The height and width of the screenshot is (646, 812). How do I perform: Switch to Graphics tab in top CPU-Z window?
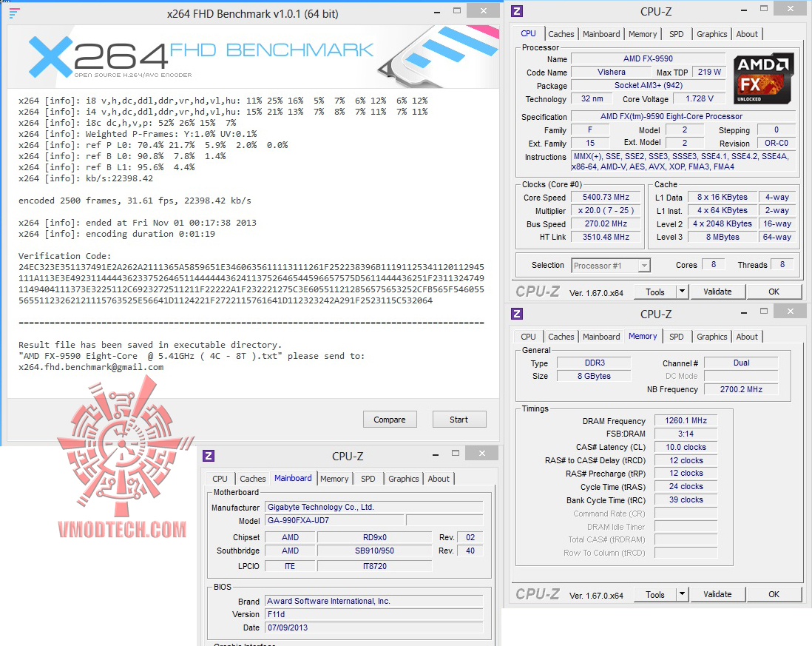(x=711, y=34)
